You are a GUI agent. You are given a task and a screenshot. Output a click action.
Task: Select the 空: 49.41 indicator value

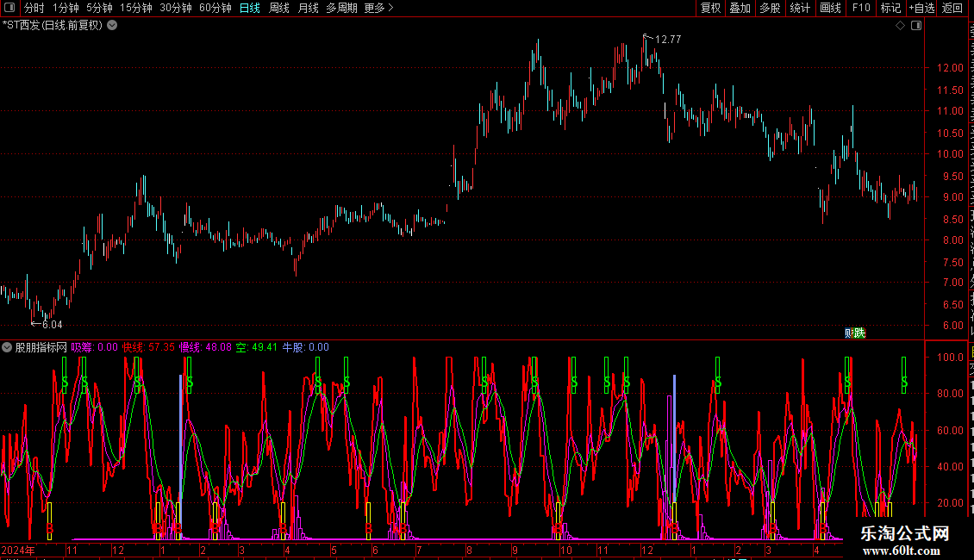(x=257, y=347)
